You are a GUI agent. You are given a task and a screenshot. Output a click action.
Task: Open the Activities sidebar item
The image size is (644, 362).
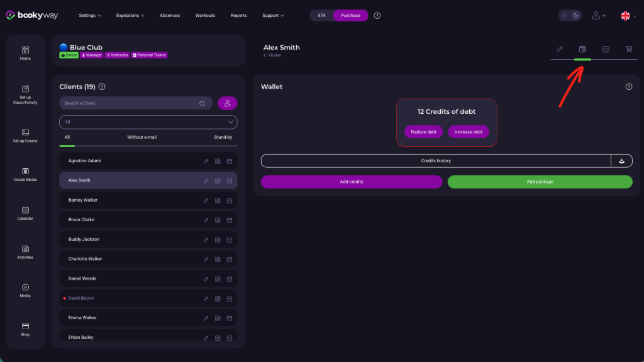pos(25,253)
